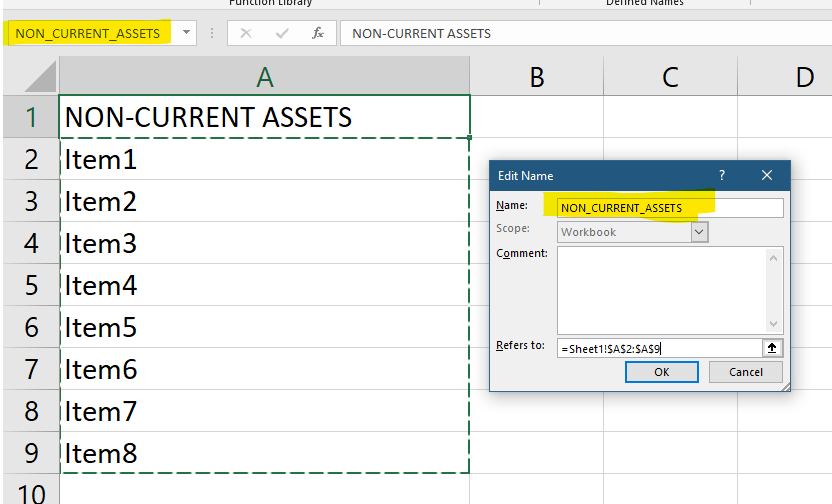
Task: Click the formula bar cancel X icon
Action: pyautogui.click(x=246, y=33)
